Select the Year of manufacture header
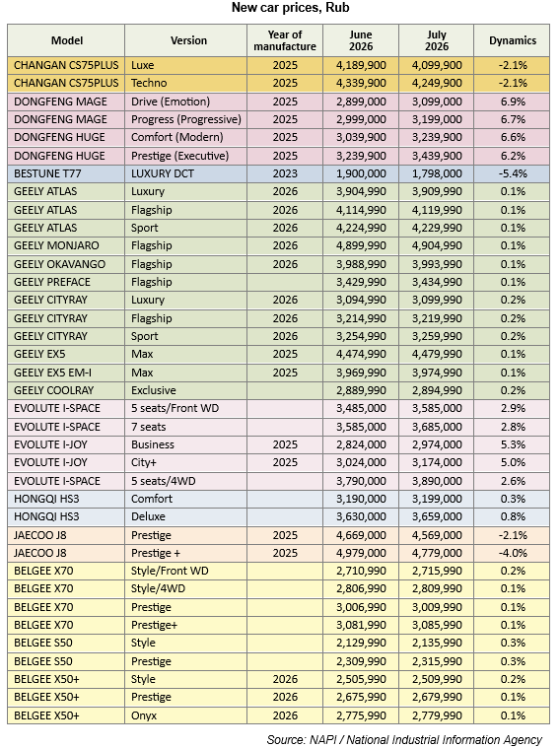Viewport: 560px width, 748px height. [x=285, y=40]
